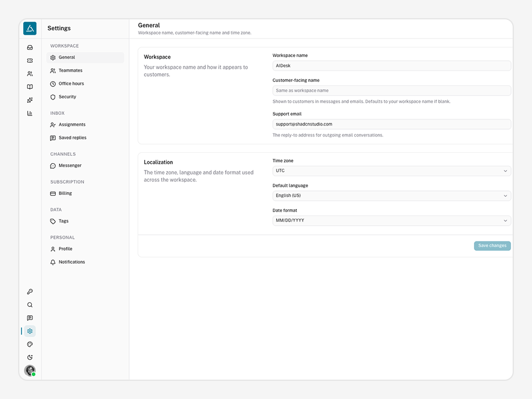Open the inbox icon in left rail
Viewport: 532px width, 399px height.
pos(30,48)
